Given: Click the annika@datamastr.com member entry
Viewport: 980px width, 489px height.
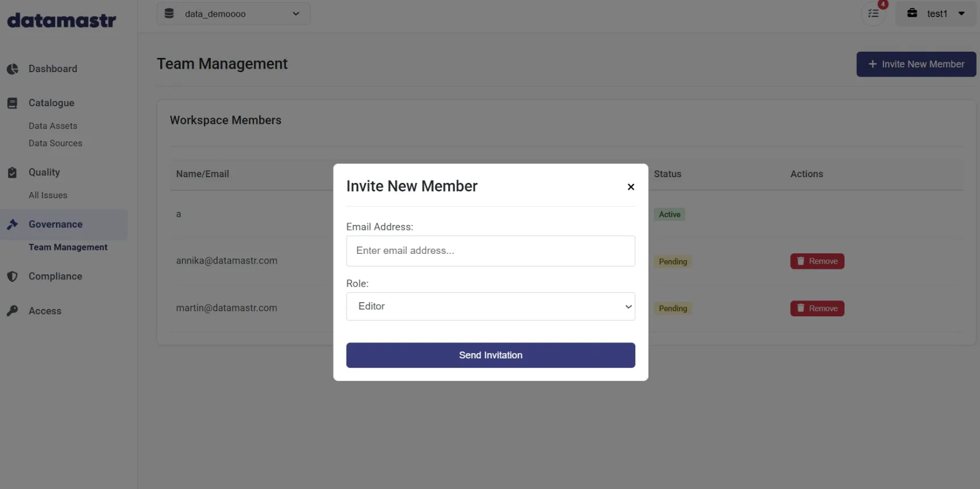Looking at the screenshot, I should coord(227,261).
